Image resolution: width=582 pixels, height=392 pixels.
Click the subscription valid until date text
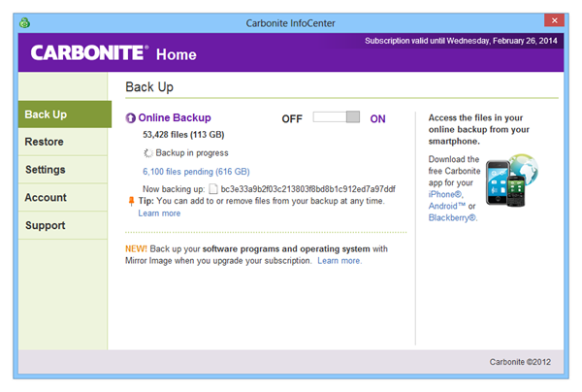(x=461, y=41)
